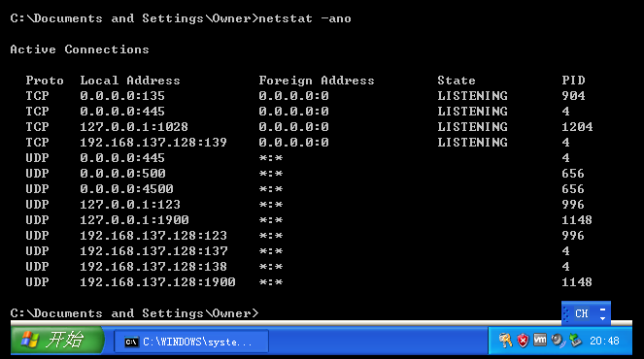
Task: Click UDP local address 0.0.0.0:445
Action: (x=122, y=158)
